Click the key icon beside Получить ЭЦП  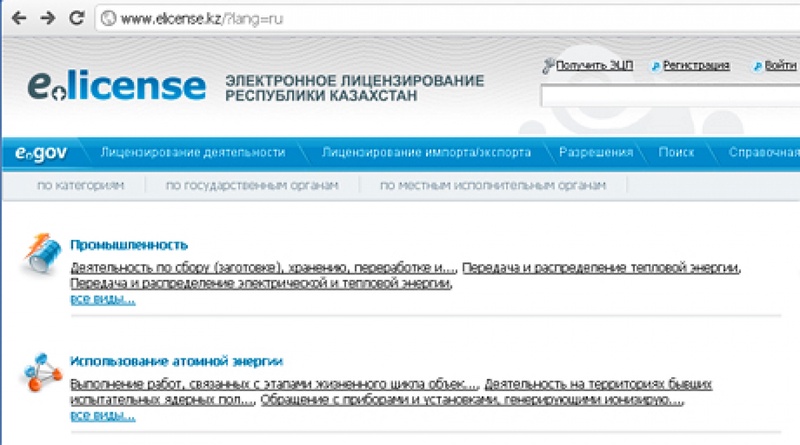tap(548, 66)
